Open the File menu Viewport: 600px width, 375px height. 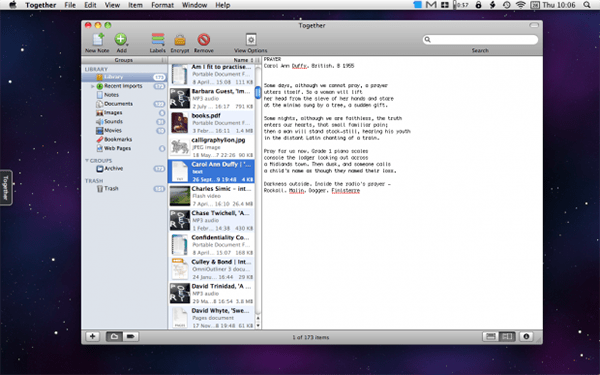[x=70, y=5]
